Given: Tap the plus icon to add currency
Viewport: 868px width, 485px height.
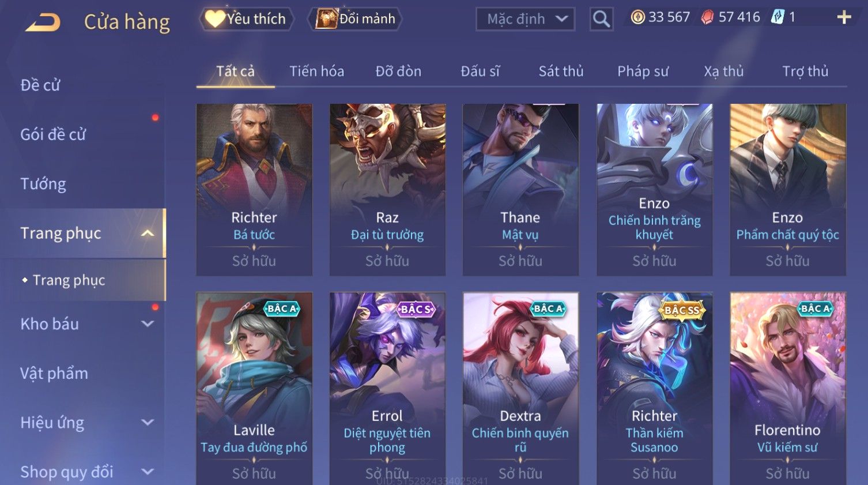Looking at the screenshot, I should [x=844, y=17].
